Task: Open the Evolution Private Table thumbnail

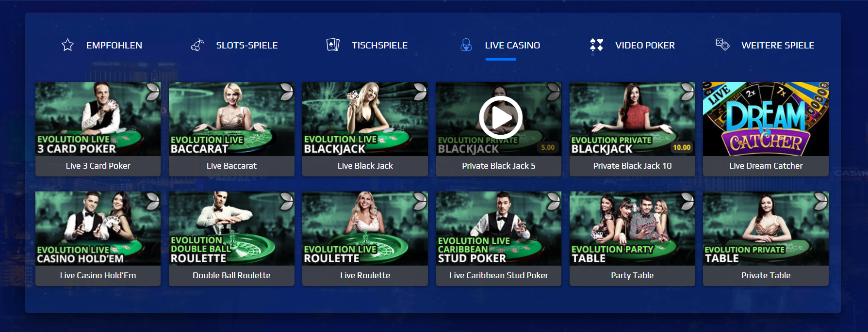Action: click(x=766, y=228)
